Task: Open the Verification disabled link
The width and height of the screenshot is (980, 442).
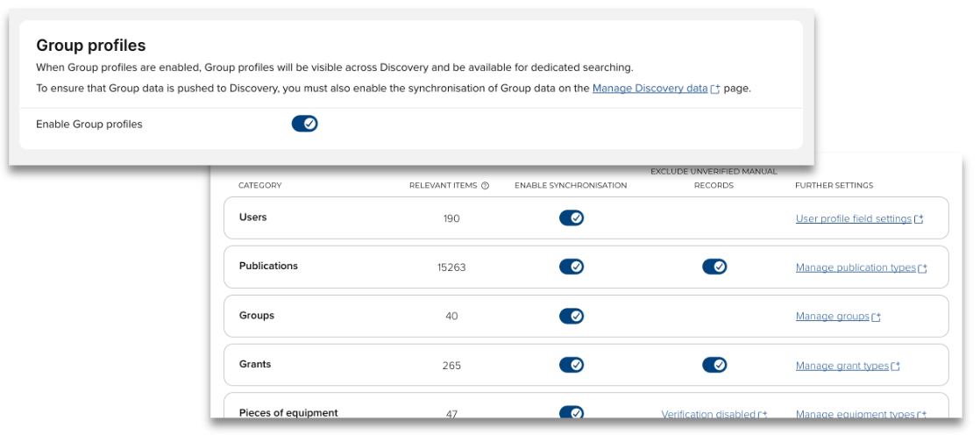Action: tap(708, 415)
